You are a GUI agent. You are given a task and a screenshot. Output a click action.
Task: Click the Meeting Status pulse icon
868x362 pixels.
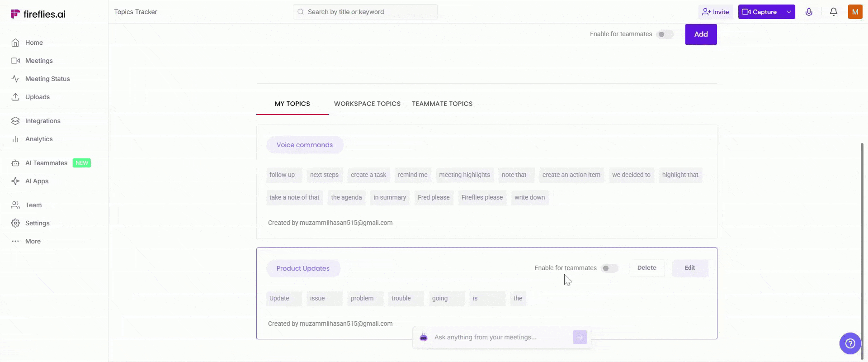[15, 79]
